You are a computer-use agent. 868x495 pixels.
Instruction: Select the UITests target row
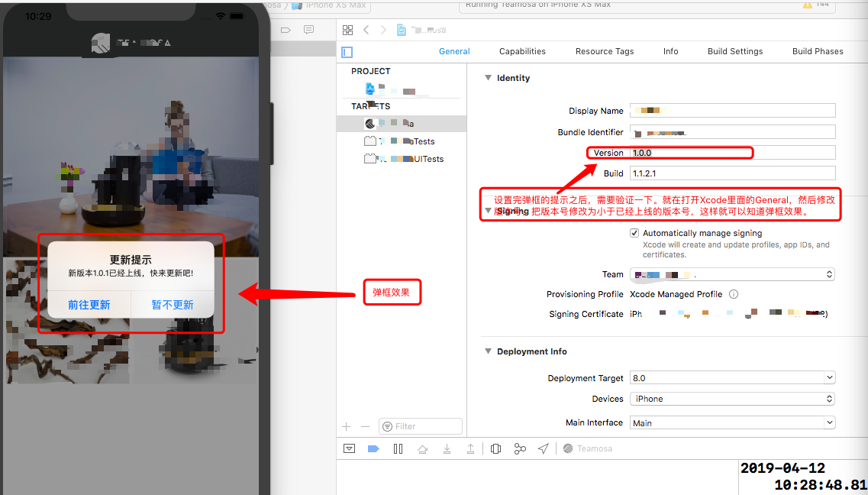[402, 159]
